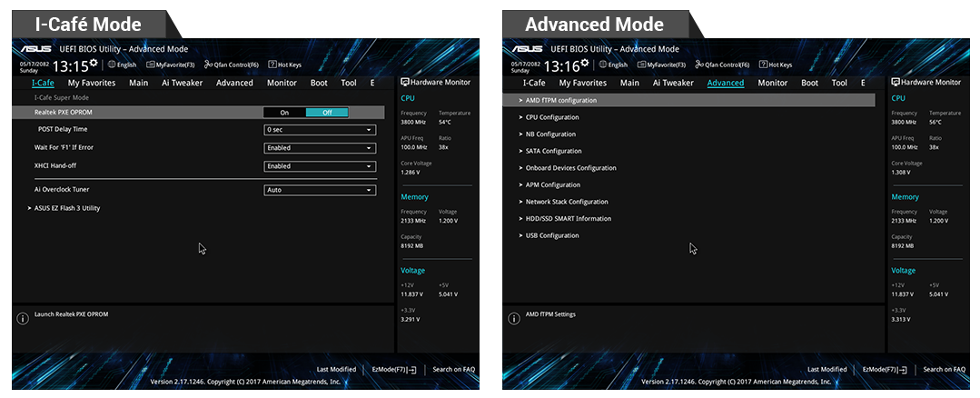Click ASUS logo in I-Café window
980x398 pixels.
click(36, 49)
